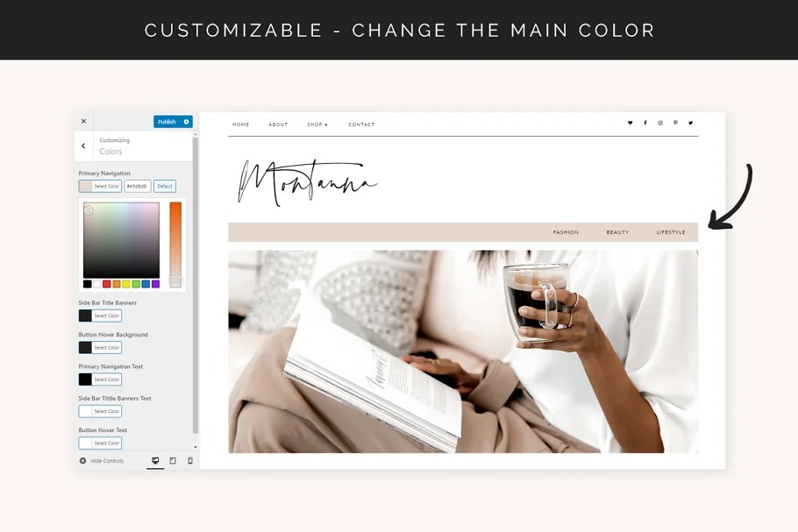Image resolution: width=798 pixels, height=532 pixels.
Task: Open the Facebook icon in header
Action: click(x=645, y=123)
